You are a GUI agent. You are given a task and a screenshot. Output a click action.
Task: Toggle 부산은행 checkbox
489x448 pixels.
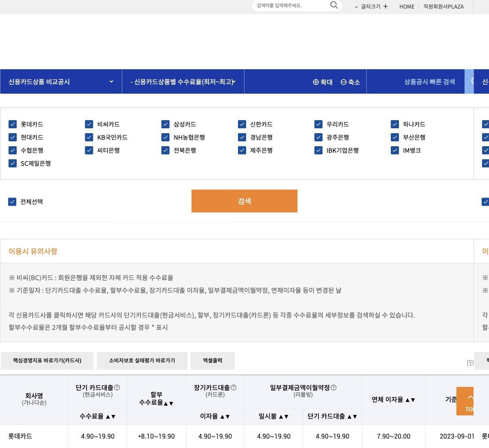(394, 137)
